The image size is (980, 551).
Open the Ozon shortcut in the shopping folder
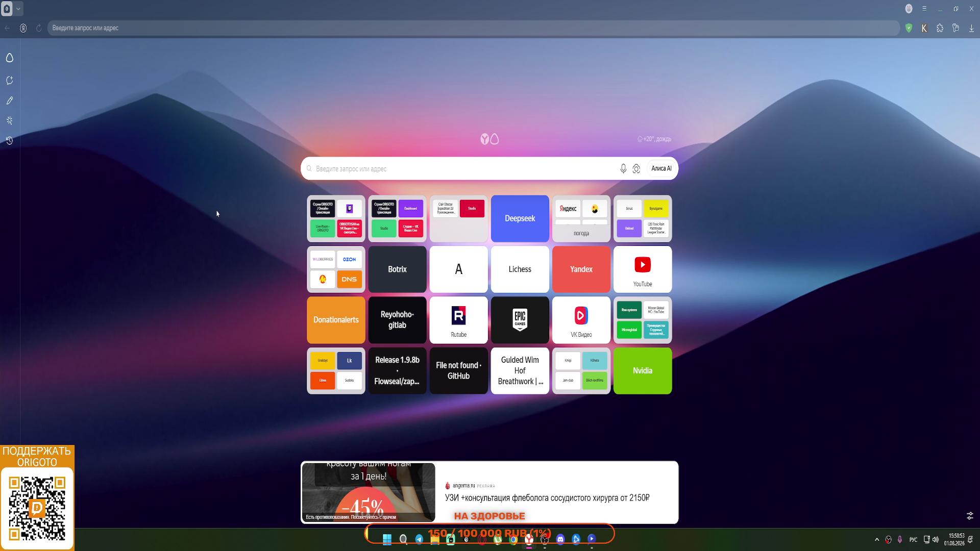pyautogui.click(x=350, y=259)
